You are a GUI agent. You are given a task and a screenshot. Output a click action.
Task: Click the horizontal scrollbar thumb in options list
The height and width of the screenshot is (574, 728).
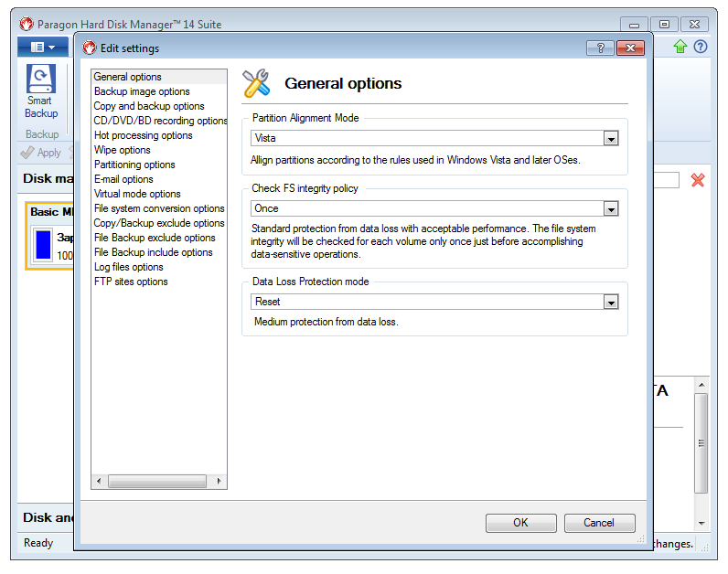point(157,481)
